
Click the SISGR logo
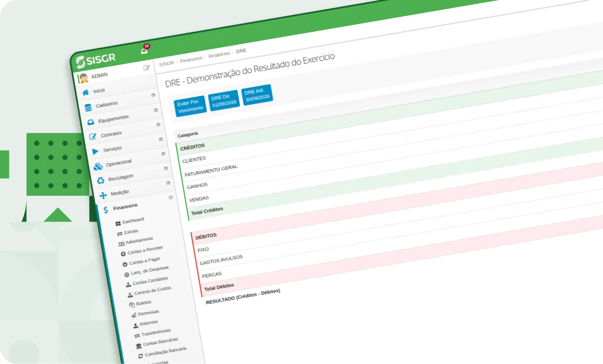96,59
